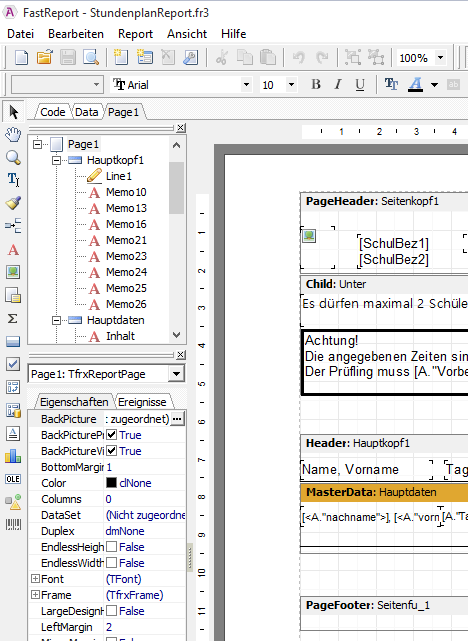The height and width of the screenshot is (641, 468).
Task: Toggle Italic font style
Action: pyautogui.click(x=338, y=84)
